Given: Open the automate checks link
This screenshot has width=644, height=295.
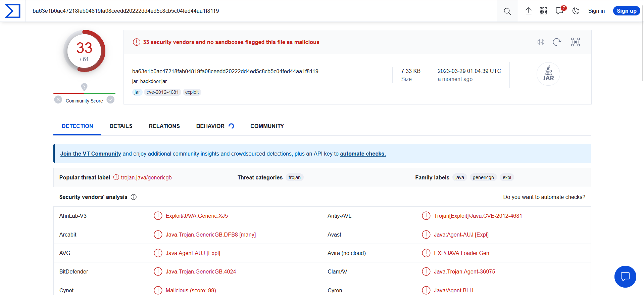Looking at the screenshot, I should [x=363, y=154].
